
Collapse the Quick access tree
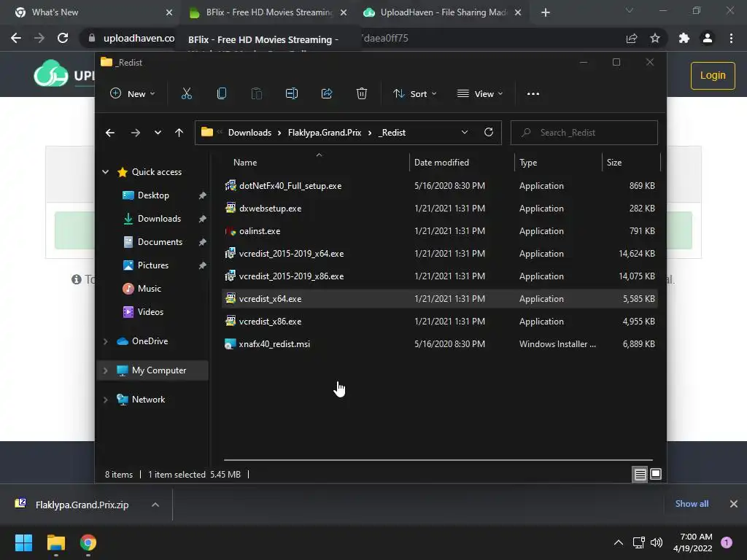(105, 172)
